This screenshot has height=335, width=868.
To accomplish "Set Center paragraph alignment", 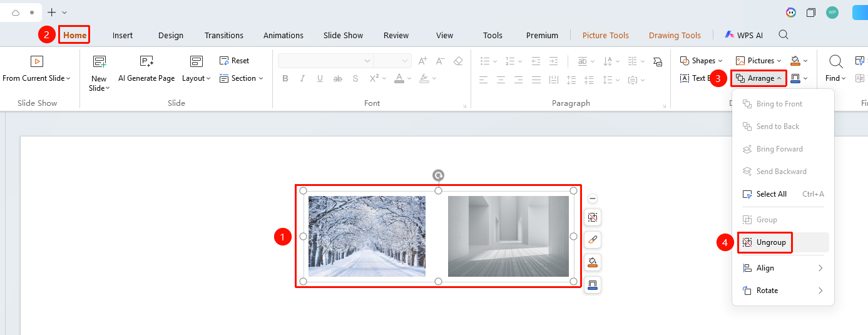I will (501, 80).
